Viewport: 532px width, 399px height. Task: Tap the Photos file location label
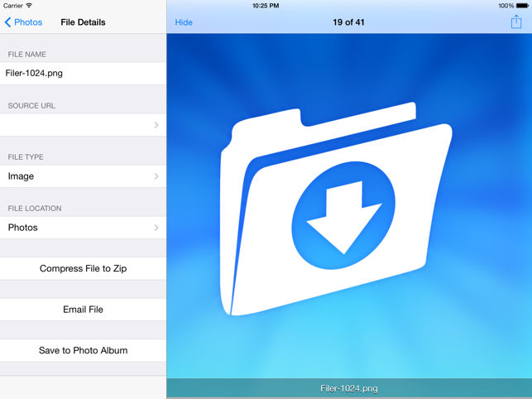[x=23, y=228]
